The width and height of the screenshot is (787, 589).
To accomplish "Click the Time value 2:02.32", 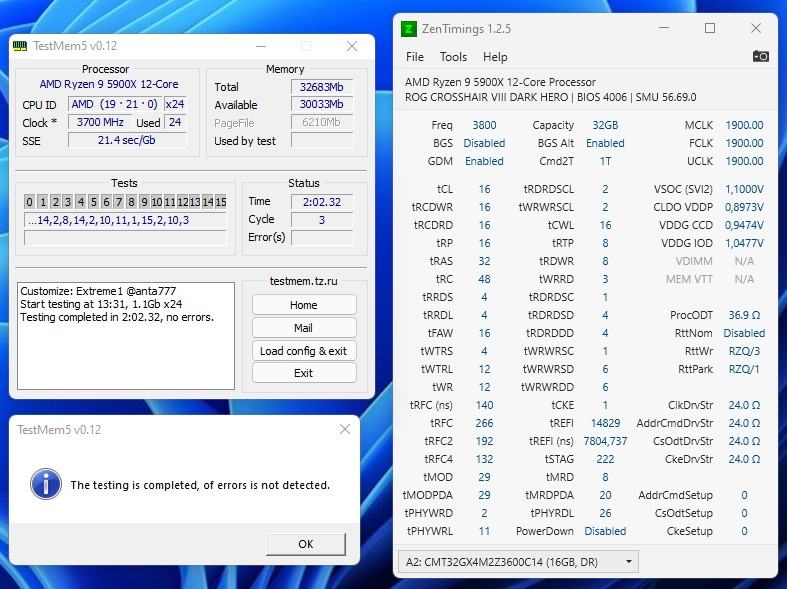I will [322, 202].
